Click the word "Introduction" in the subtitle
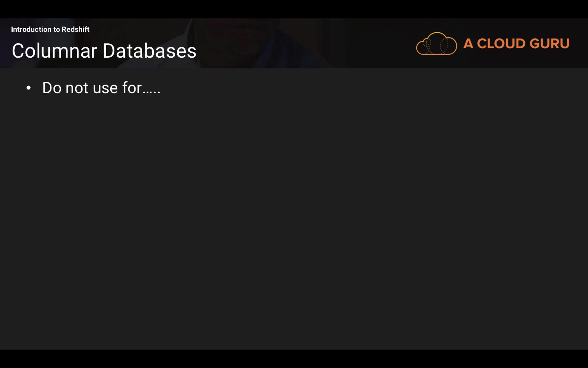The height and width of the screenshot is (368, 588). click(x=31, y=29)
